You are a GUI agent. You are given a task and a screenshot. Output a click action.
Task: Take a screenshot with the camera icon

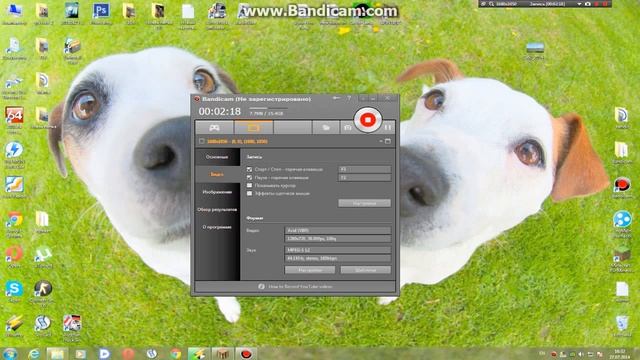347,128
